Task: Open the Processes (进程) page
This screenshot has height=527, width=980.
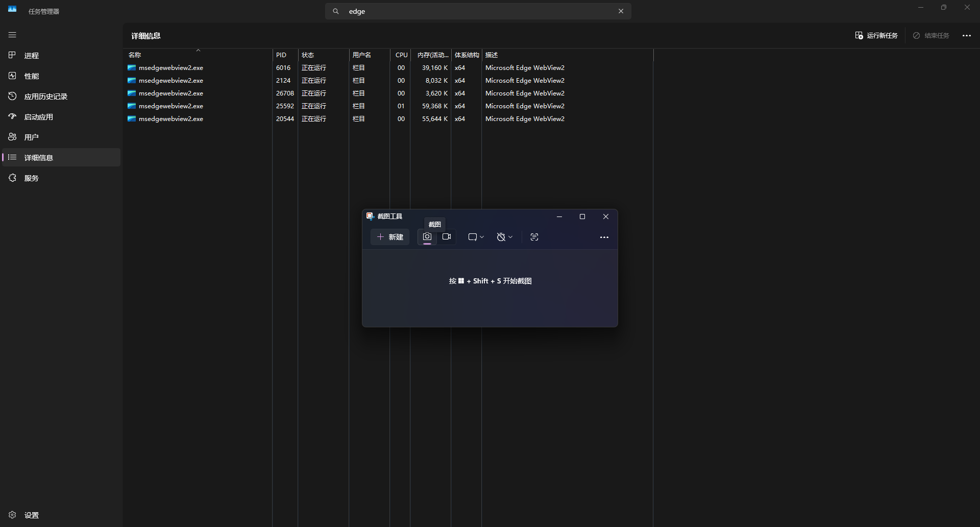Action: [61, 55]
